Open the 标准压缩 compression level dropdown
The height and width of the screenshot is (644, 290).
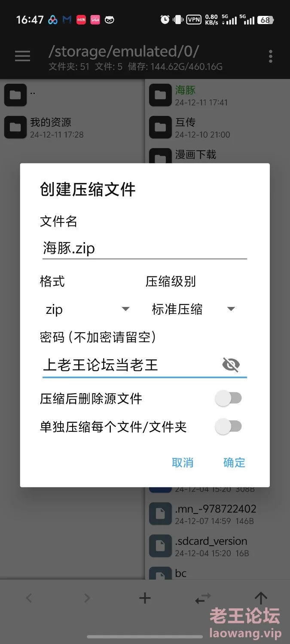[x=192, y=309]
